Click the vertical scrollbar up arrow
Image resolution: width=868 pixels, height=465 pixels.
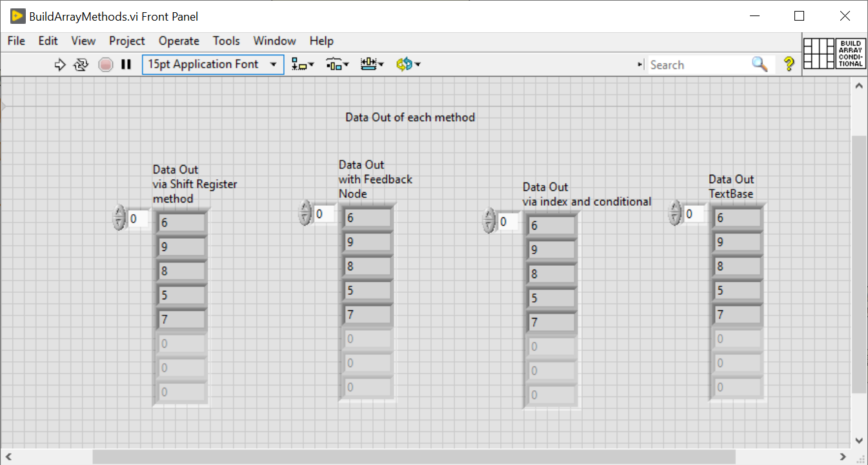(859, 85)
